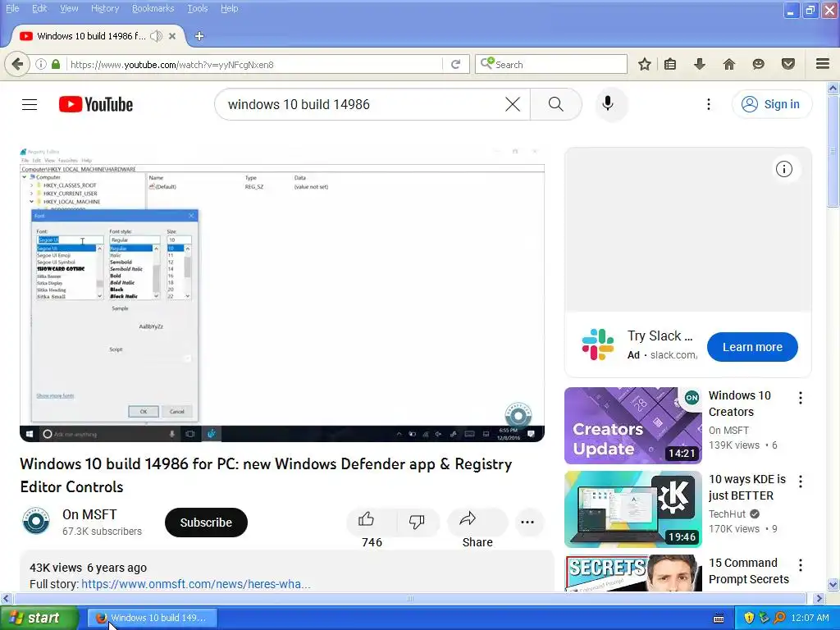Open the Tools menu

[197, 8]
